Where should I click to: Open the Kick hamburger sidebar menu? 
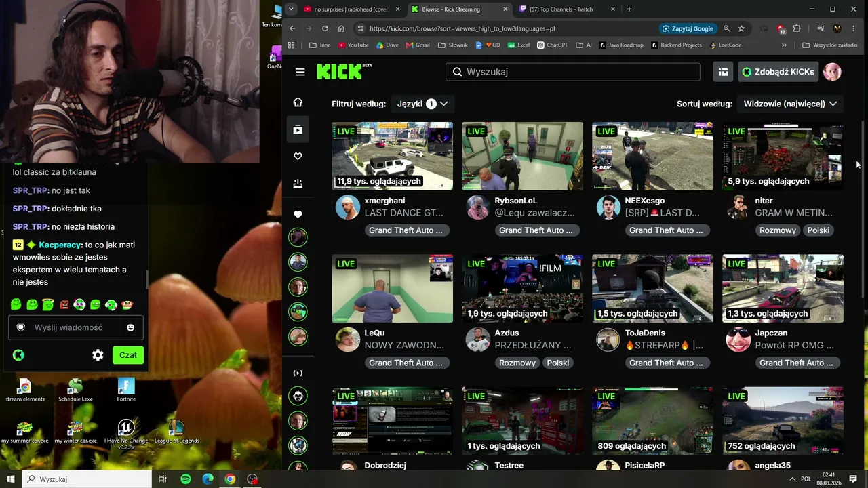click(300, 72)
